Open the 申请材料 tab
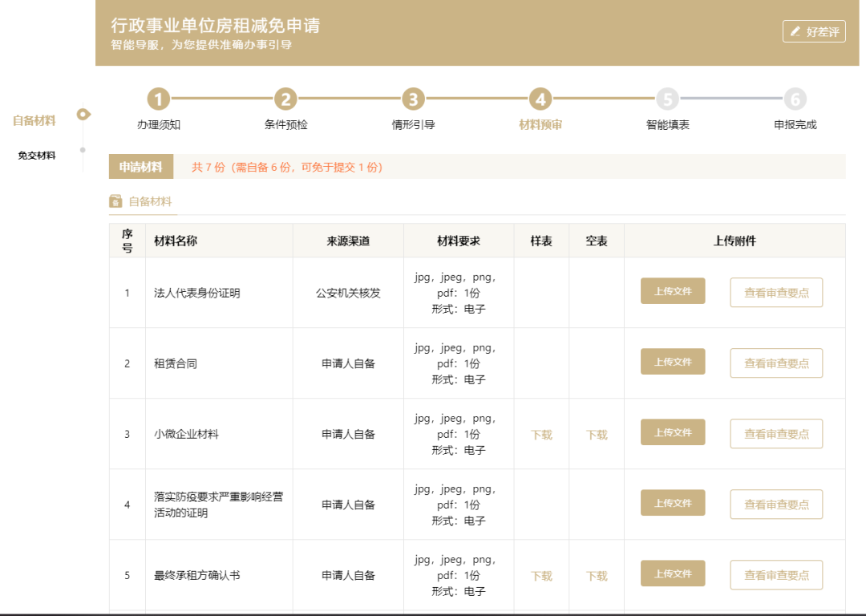The image size is (866, 616). 141,167
